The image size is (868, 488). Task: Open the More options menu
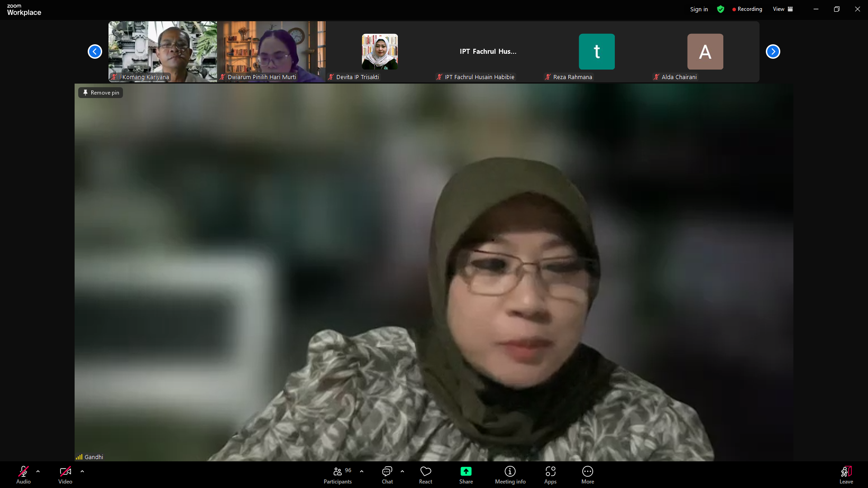pyautogui.click(x=588, y=474)
